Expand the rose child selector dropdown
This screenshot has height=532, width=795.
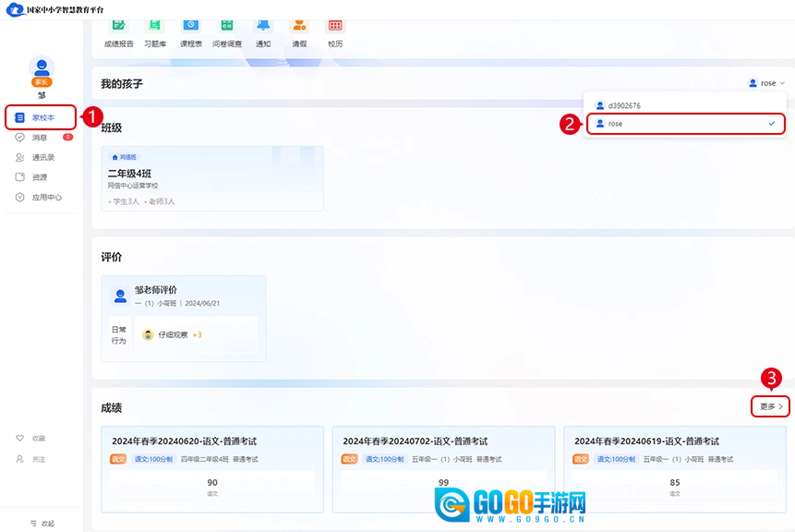pyautogui.click(x=767, y=83)
